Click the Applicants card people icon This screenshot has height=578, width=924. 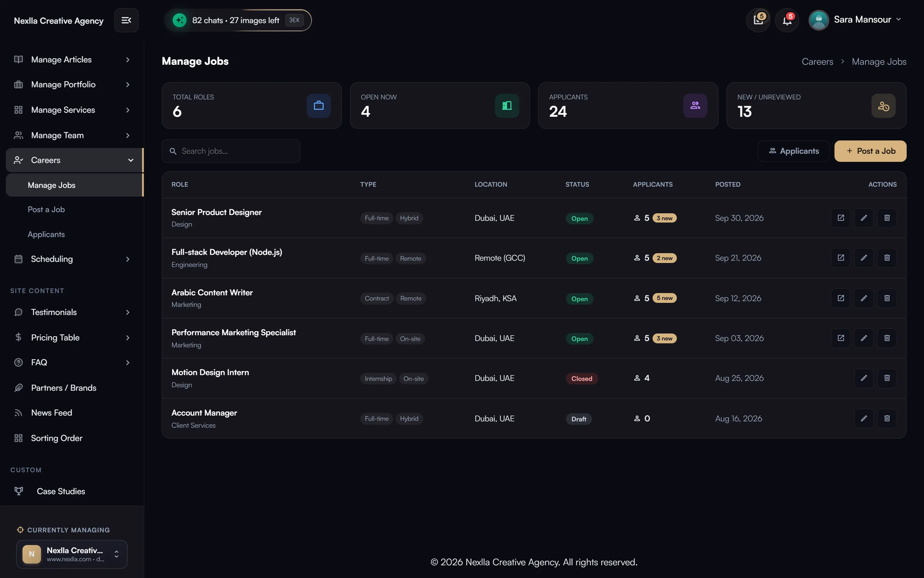pos(695,106)
